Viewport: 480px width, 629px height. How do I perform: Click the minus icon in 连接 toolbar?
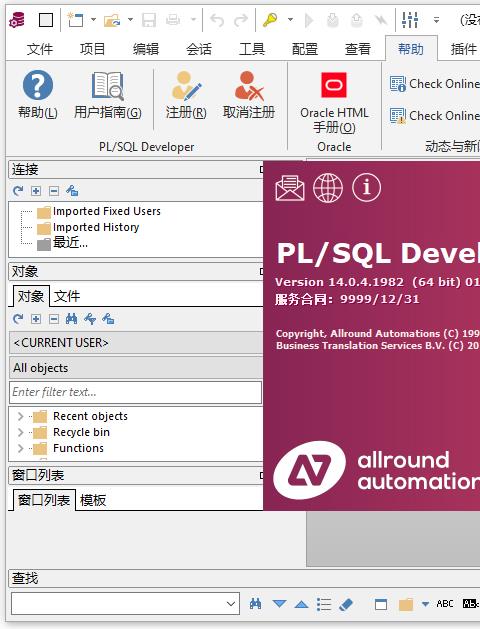click(54, 191)
